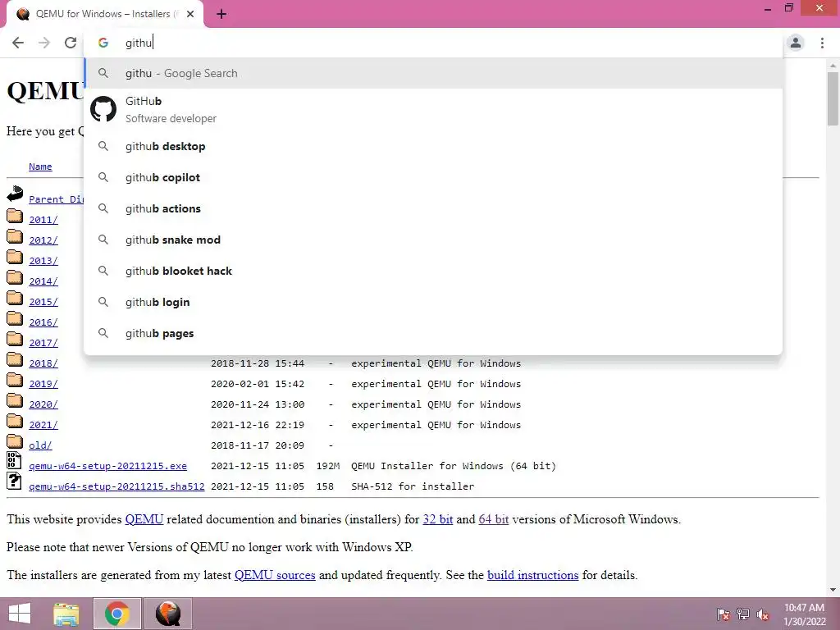Click the Name column header link
840x630 pixels.
pos(40,167)
